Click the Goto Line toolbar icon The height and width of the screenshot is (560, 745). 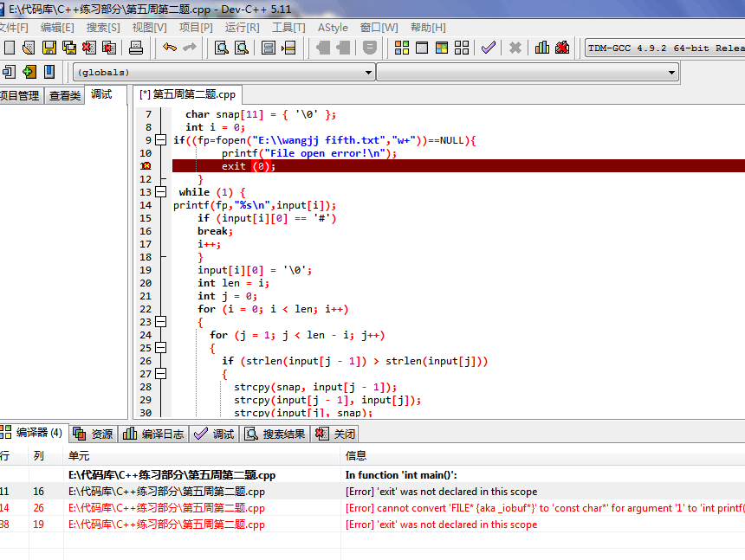tap(288, 48)
